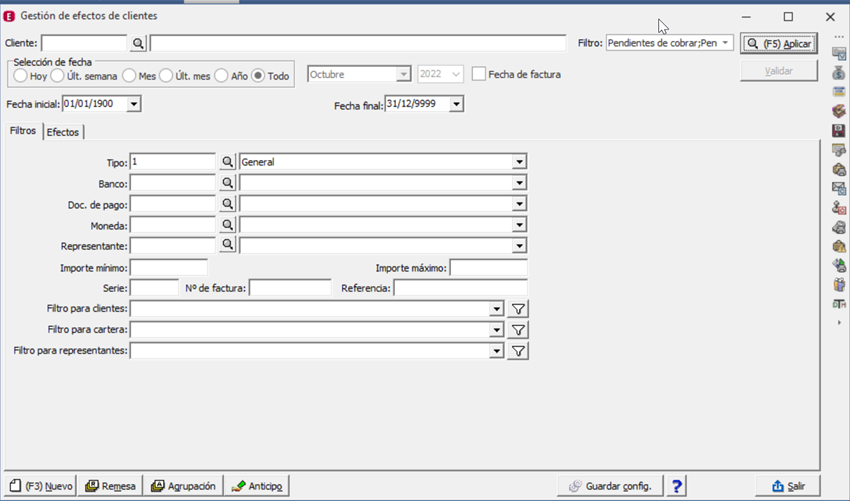The image size is (850, 501).
Task: Switch to the Efectos tab
Action: click(63, 132)
